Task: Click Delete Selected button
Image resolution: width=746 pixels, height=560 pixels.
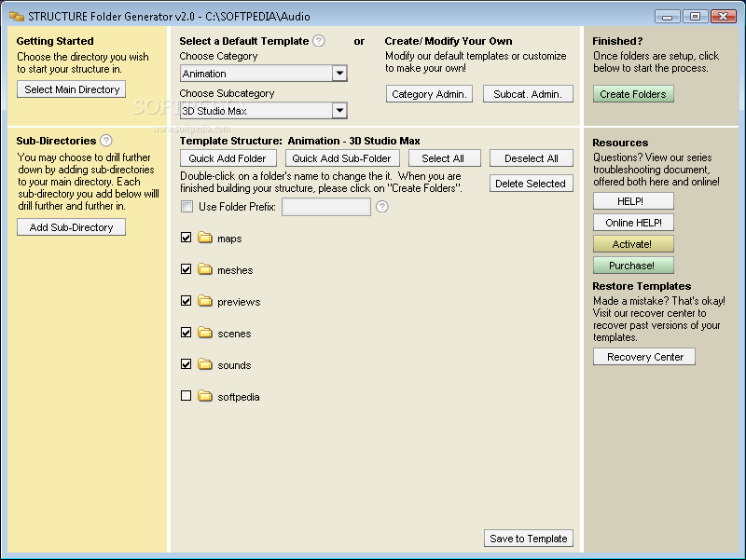Action: point(532,184)
